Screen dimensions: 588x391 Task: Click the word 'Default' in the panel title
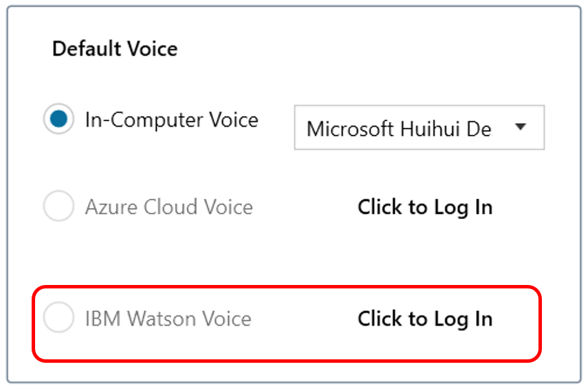click(82, 49)
